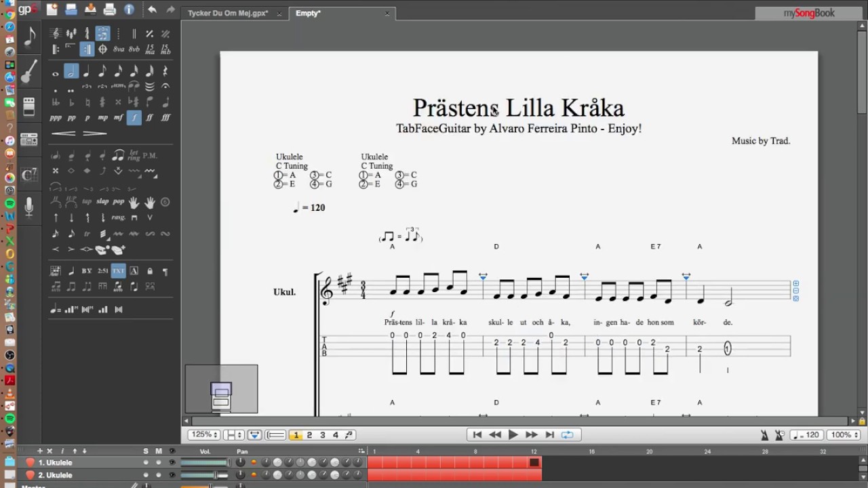Toggle loop playback

[568, 435]
